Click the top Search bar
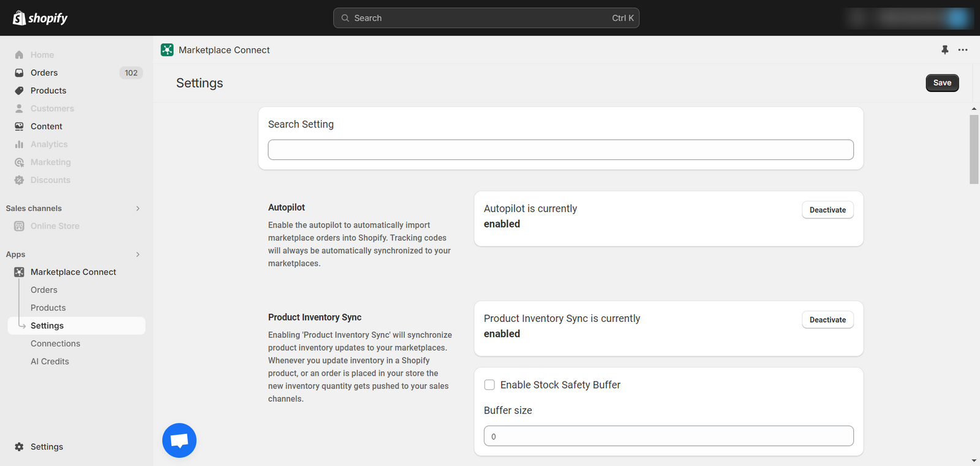980x466 pixels. point(486,18)
